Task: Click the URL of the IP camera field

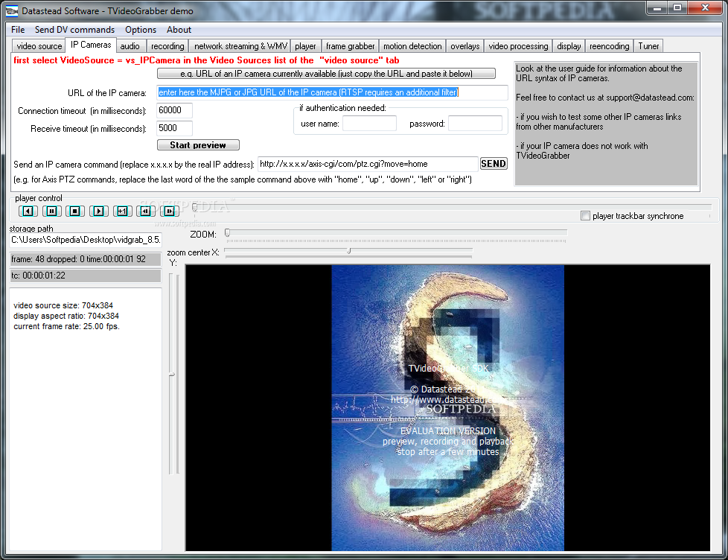Action: (x=333, y=92)
